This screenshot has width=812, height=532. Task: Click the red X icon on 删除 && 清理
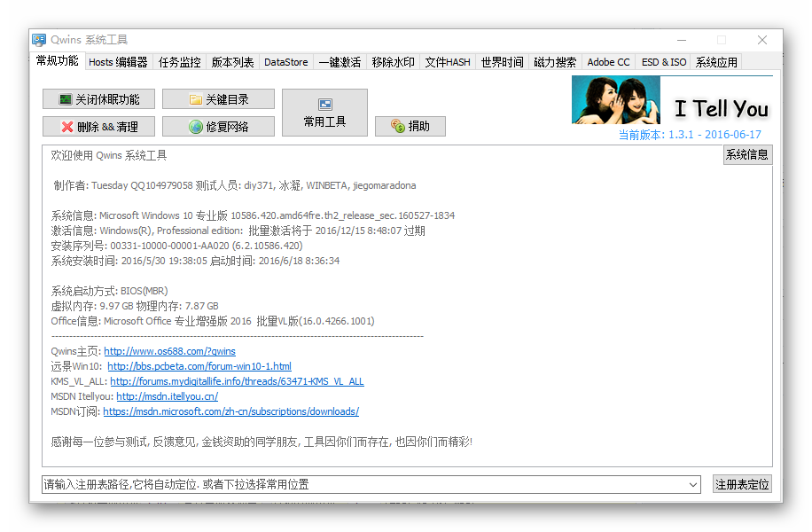[67, 127]
